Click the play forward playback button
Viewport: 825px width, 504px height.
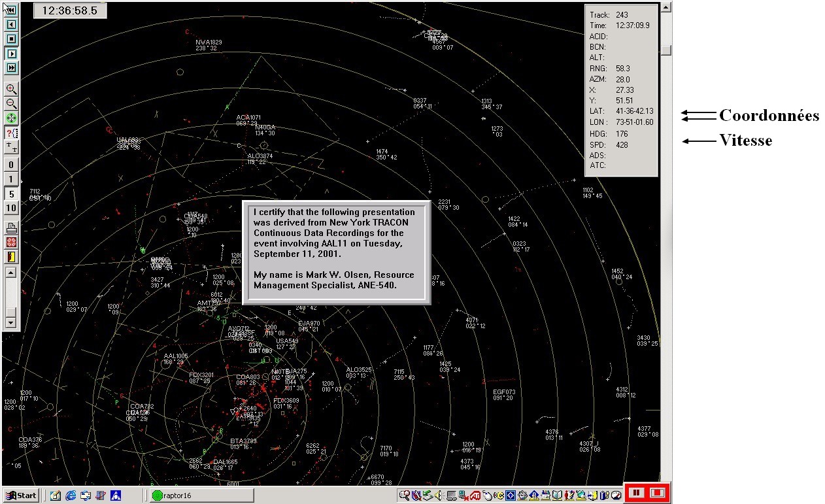coord(11,53)
